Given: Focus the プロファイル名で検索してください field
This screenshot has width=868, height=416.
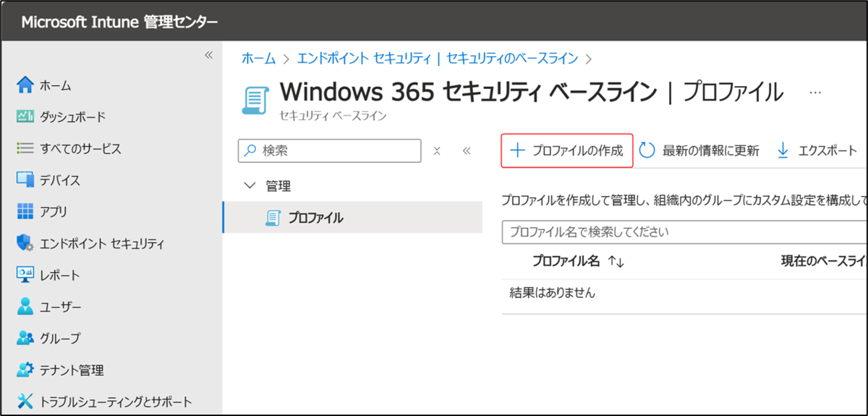Looking at the screenshot, I should (684, 232).
